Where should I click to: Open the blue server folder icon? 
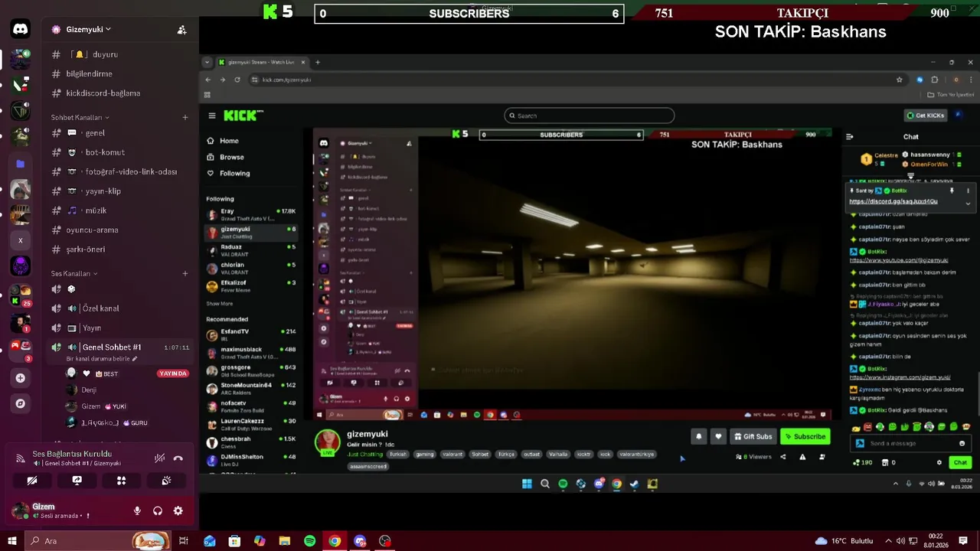coord(21,164)
